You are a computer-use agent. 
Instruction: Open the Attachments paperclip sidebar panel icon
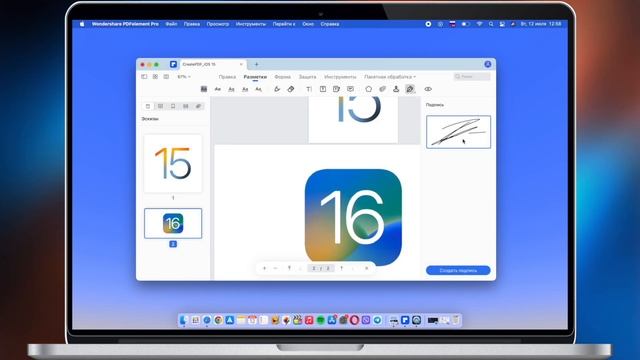pos(198,106)
